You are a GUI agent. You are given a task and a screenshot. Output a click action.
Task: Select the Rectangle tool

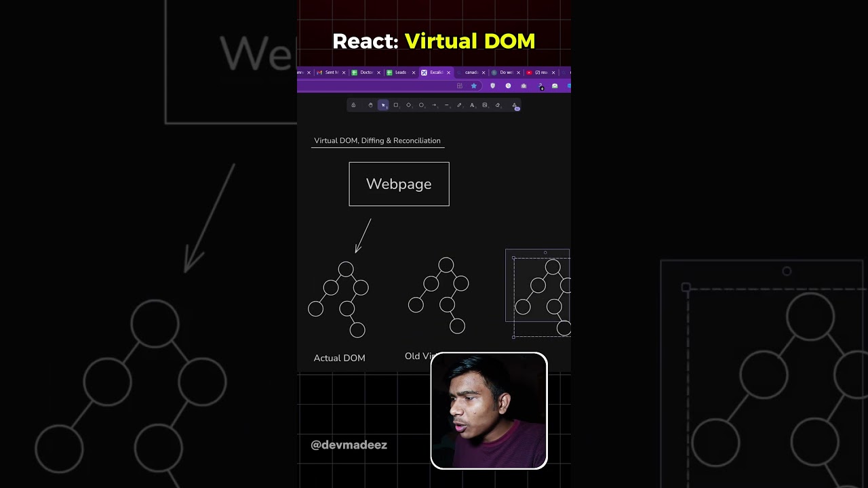[396, 105]
